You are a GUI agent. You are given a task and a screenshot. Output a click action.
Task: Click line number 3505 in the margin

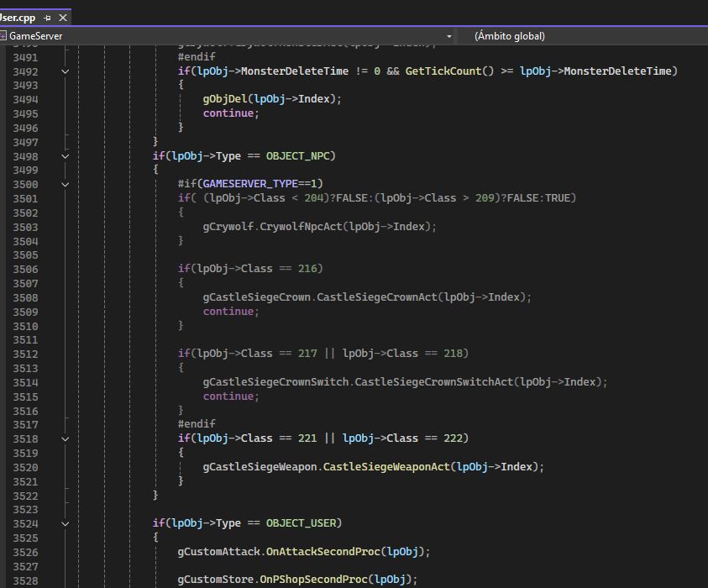click(25, 255)
